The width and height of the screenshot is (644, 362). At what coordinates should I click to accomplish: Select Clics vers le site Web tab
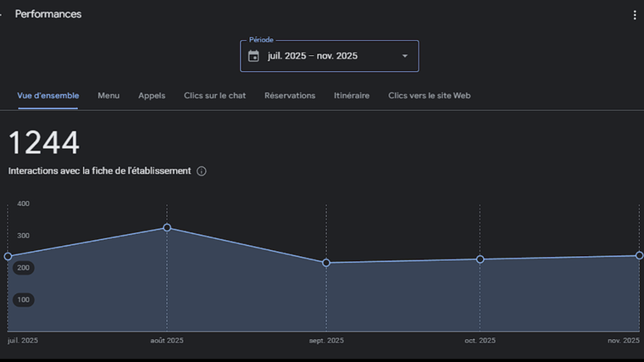pos(429,96)
